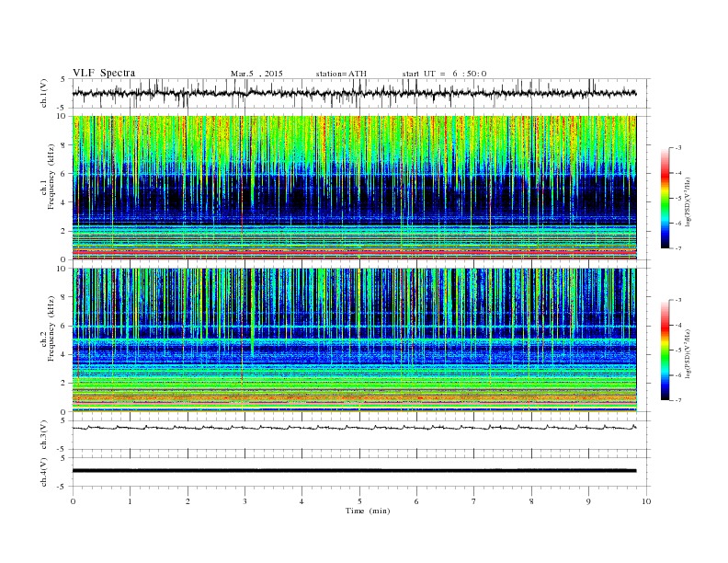The height and width of the screenshot is (563, 728).
Task: Click the ch.1 voltage waveform trace
Action: tap(354, 93)
